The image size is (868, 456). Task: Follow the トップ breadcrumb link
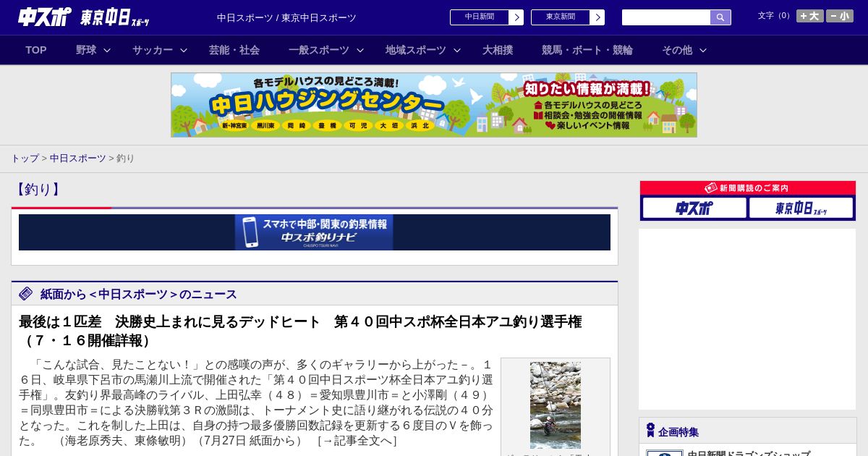point(25,158)
